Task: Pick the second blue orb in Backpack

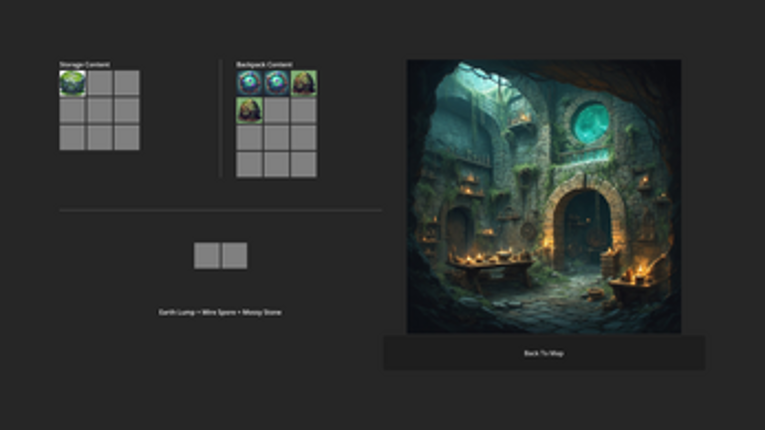Action: click(277, 83)
